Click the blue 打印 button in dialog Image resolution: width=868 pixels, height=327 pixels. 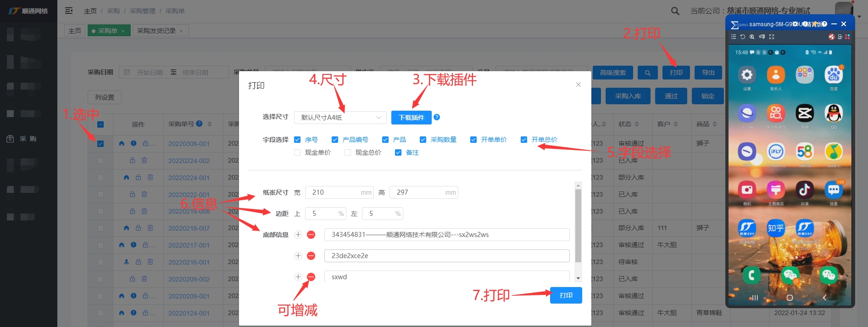coord(566,295)
